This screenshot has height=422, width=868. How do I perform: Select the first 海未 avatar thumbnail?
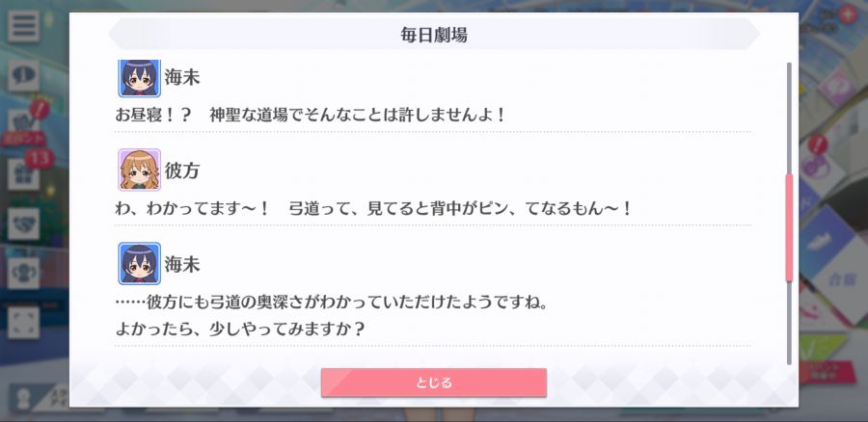(x=139, y=77)
